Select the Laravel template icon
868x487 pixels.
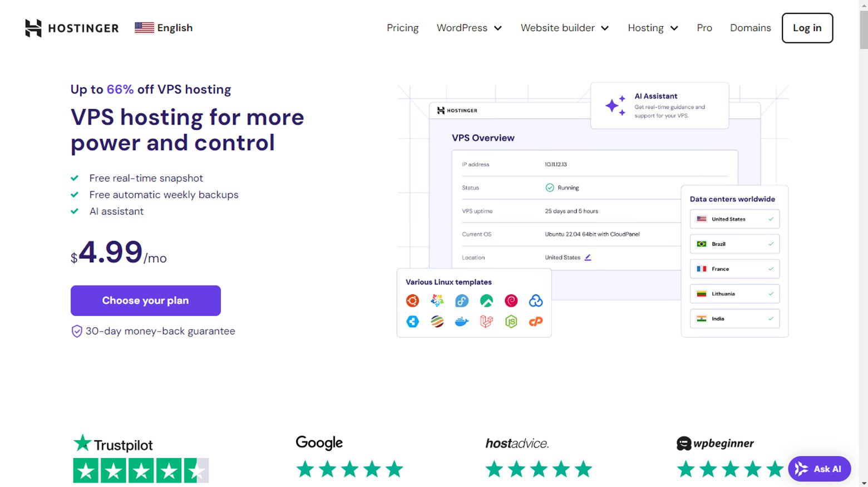[486, 321]
